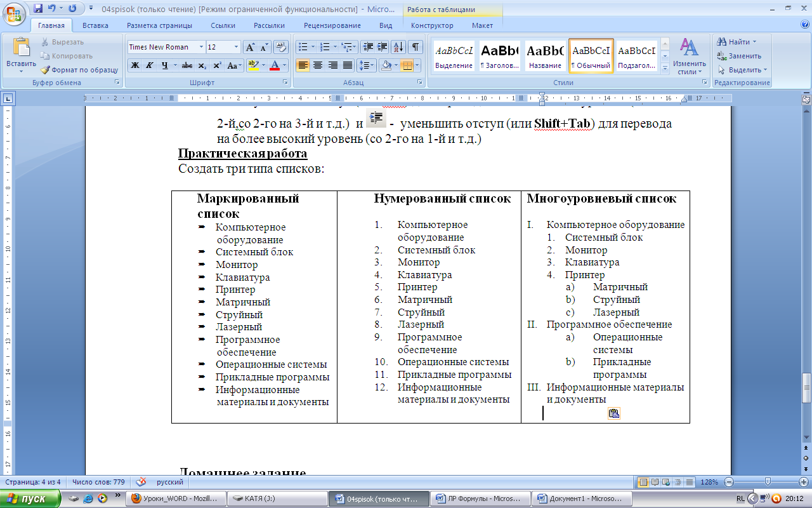Click the ruler toggle icon above scrollbar

coord(806,99)
